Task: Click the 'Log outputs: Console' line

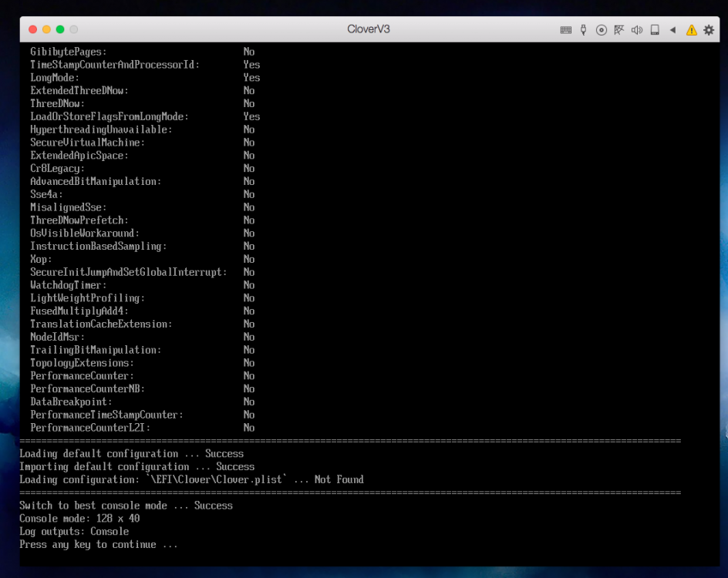Action: coord(74,531)
